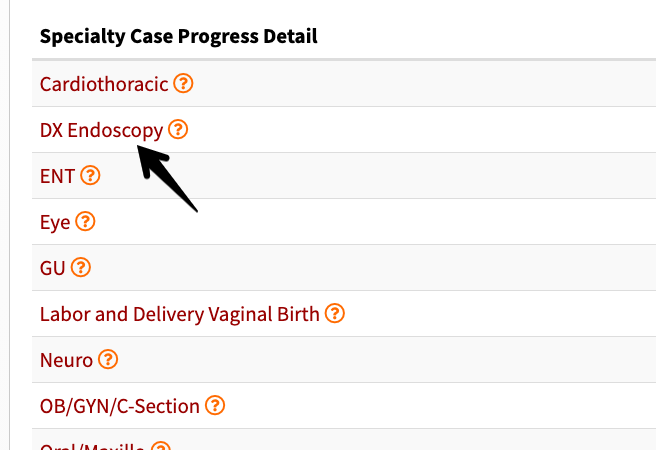Open Labor and Delivery Vaginal Birth link
656x450 pixels.
(x=179, y=314)
